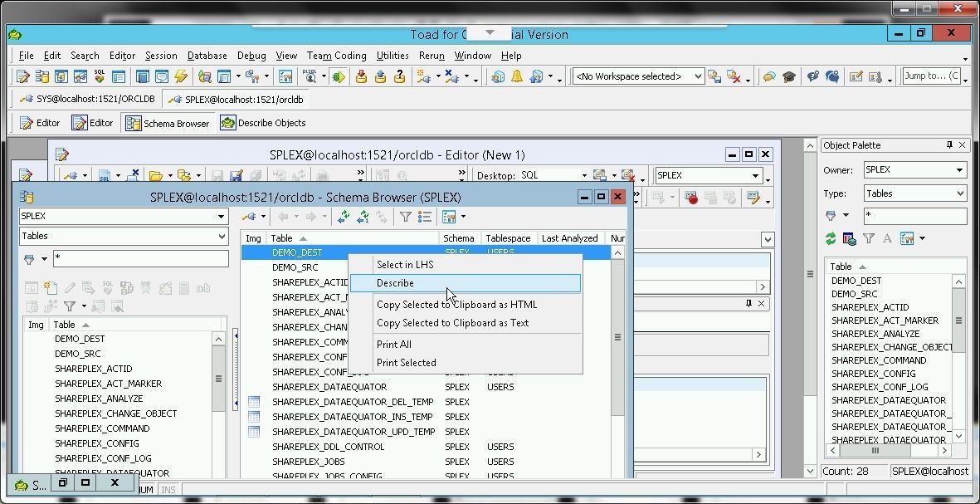This screenshot has width=980, height=504.
Task: Choose Select in LHS from context menu
Action: (x=465, y=265)
